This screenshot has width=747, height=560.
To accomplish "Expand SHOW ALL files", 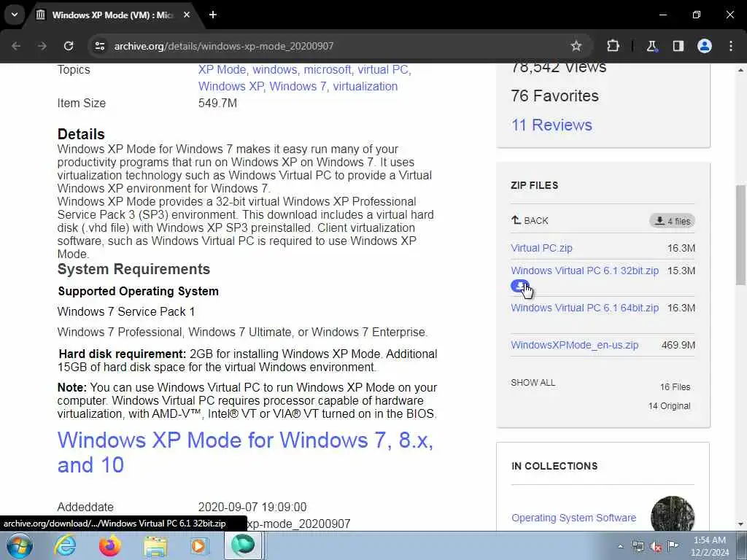I will [x=533, y=382].
